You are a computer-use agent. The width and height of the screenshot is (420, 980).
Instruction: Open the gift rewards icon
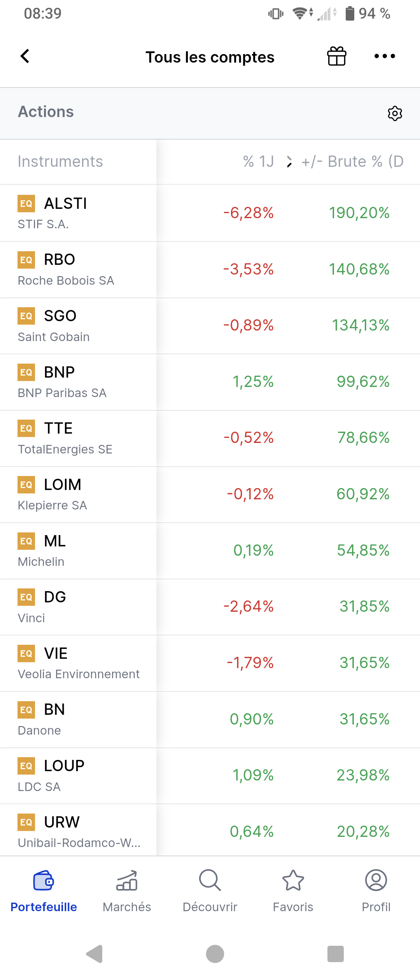(x=336, y=56)
